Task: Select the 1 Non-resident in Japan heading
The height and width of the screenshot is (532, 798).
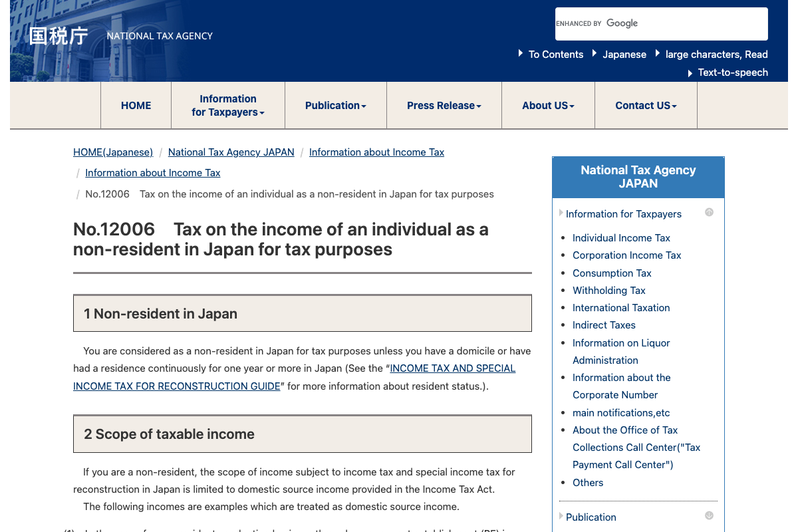Action: coord(303,313)
